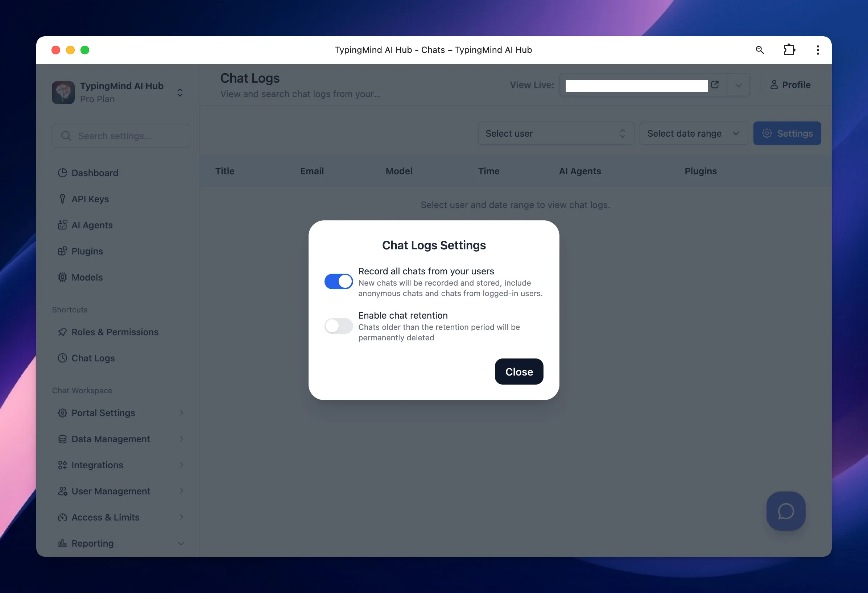This screenshot has width=868, height=593.
Task: Click the Roles & Permissions pin icon
Action: (x=62, y=332)
